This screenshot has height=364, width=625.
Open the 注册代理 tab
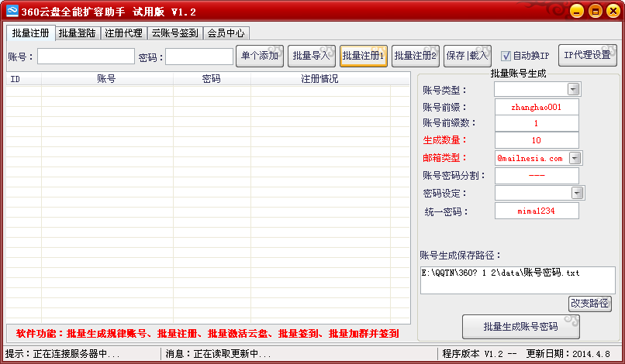pyautogui.click(x=123, y=33)
